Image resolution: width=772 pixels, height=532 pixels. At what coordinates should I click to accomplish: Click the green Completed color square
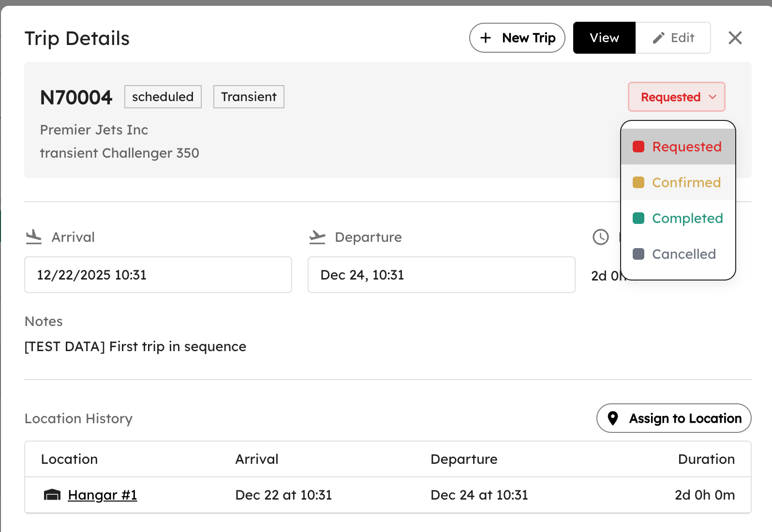tap(638, 218)
